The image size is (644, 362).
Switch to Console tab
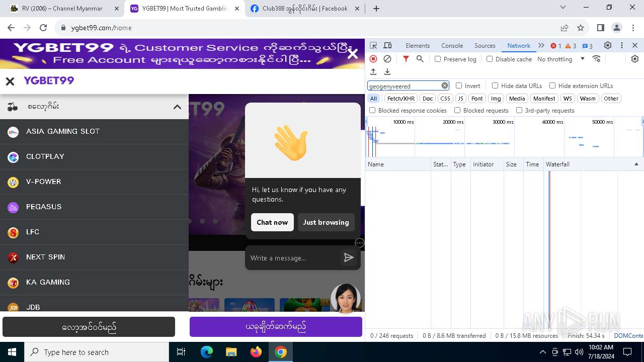tap(452, 45)
